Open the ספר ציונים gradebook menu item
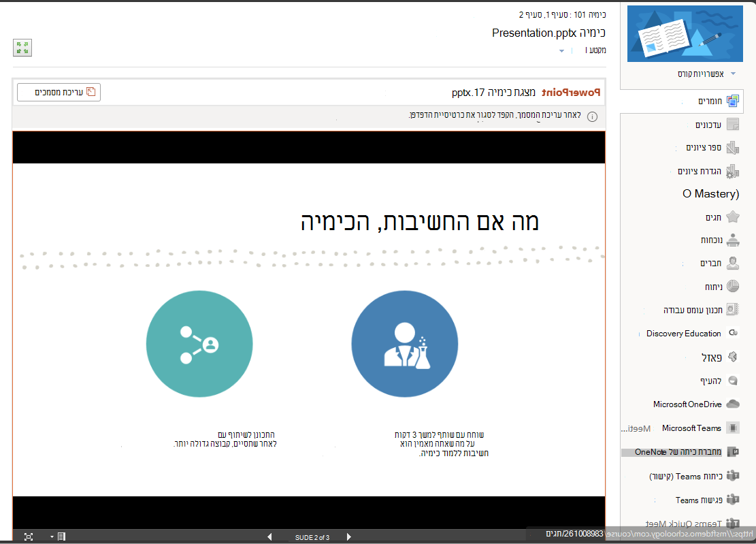 (x=704, y=148)
